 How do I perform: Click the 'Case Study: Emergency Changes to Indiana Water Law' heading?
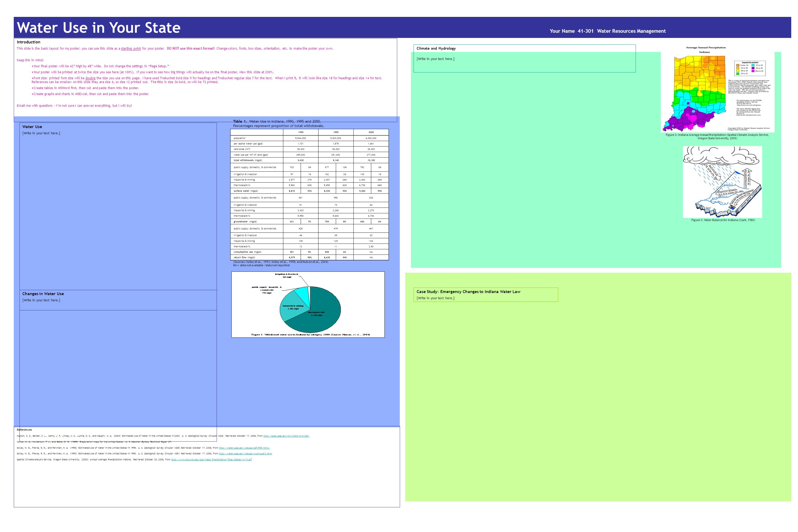click(x=468, y=292)
